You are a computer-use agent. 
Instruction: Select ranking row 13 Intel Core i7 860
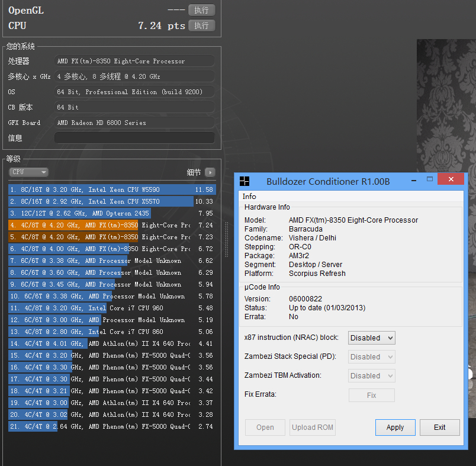click(x=112, y=332)
